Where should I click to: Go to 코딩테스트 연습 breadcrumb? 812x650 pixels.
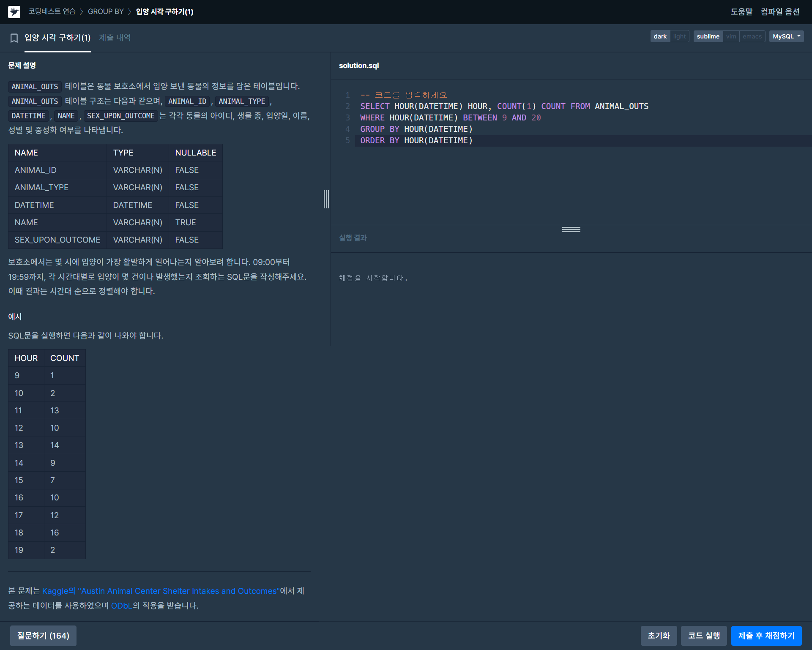click(52, 11)
